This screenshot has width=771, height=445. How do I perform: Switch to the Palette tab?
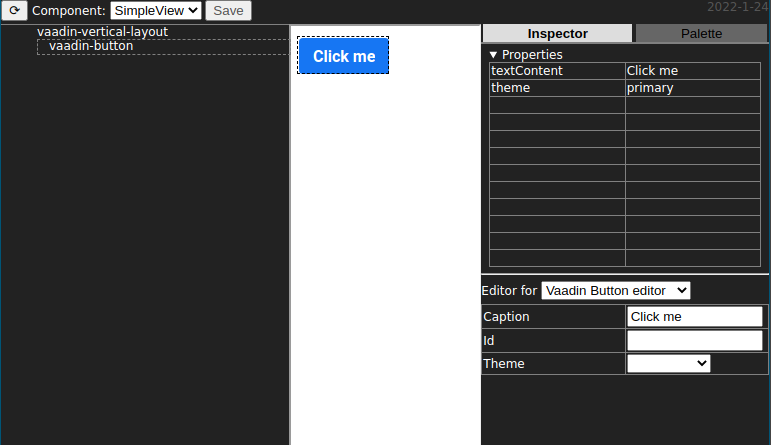(x=701, y=33)
